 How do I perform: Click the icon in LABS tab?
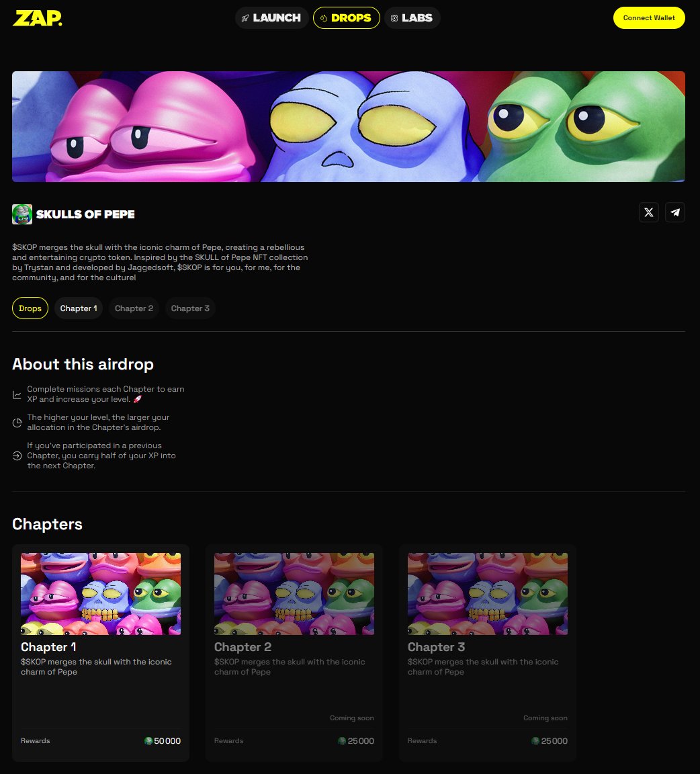(x=394, y=18)
